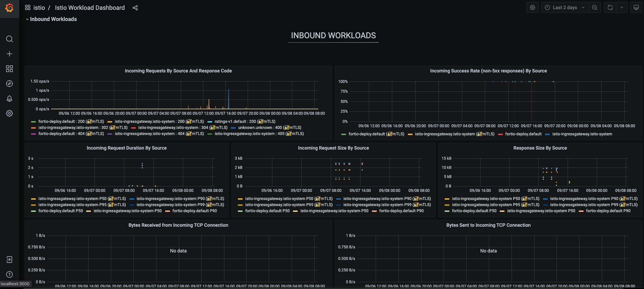Viewport: 644px width, 289px height.
Task: Click the istio folder breadcrumb
Action: click(x=39, y=8)
